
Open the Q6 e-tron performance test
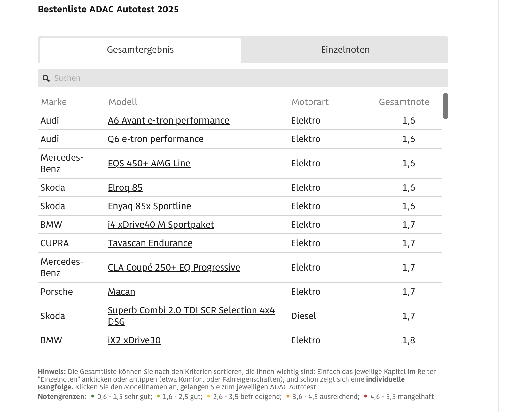tap(156, 139)
